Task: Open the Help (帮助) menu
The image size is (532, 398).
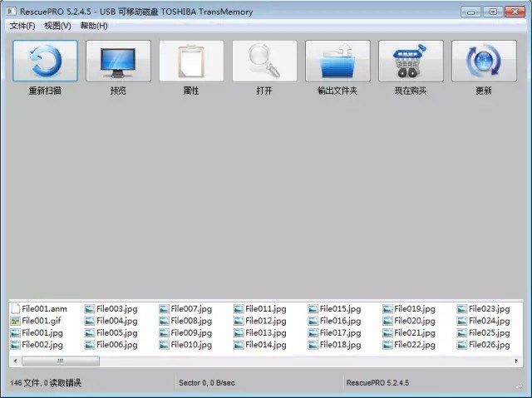Action: click(x=94, y=26)
